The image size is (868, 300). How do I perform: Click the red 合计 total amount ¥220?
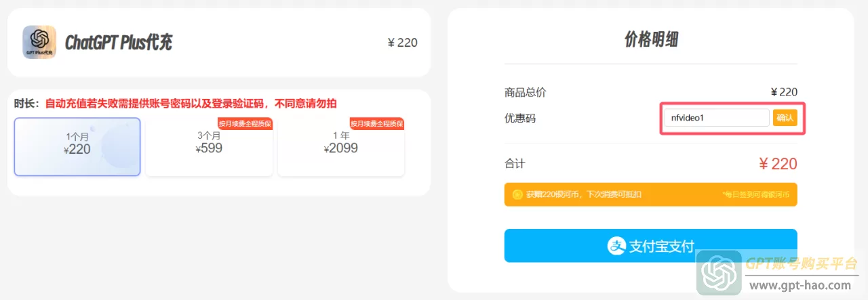(778, 164)
